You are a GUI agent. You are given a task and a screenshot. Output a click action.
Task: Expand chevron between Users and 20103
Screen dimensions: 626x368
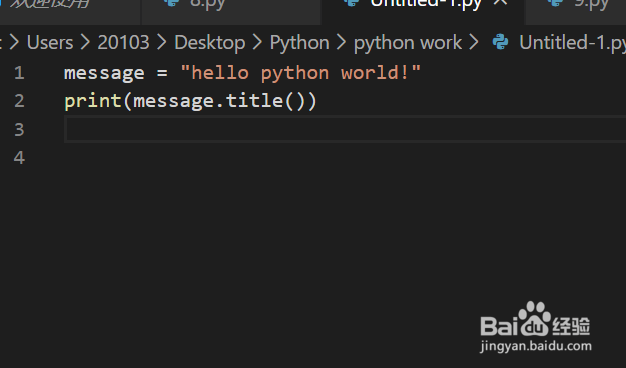85,42
